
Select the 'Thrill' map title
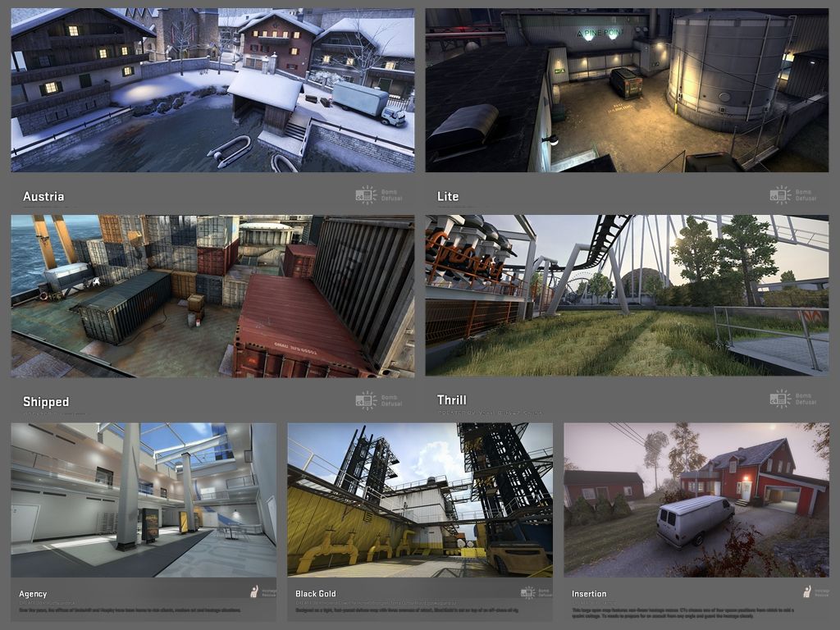click(x=452, y=400)
